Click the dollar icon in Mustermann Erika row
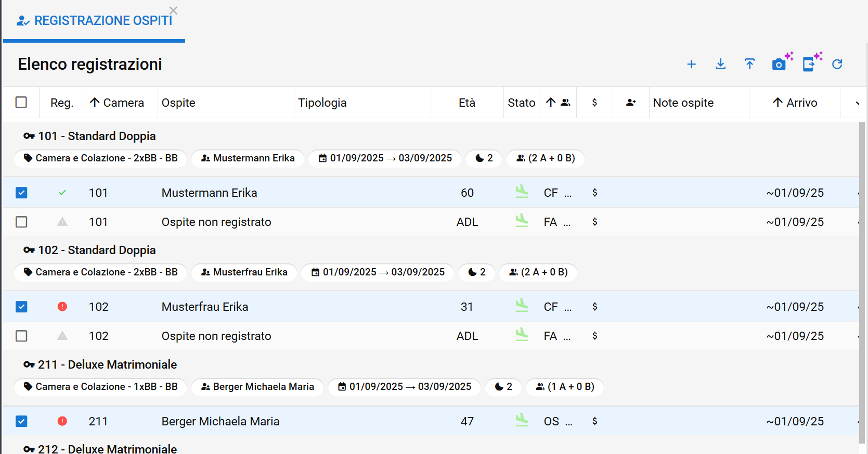 point(594,193)
